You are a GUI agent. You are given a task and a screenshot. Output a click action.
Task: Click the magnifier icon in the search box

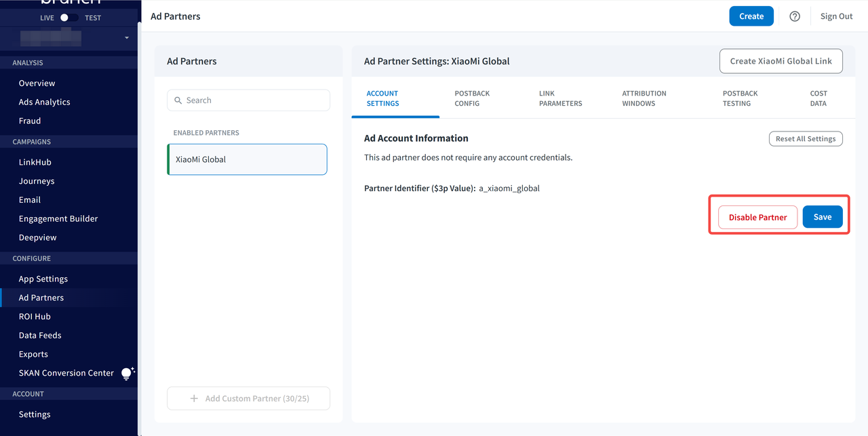[178, 100]
